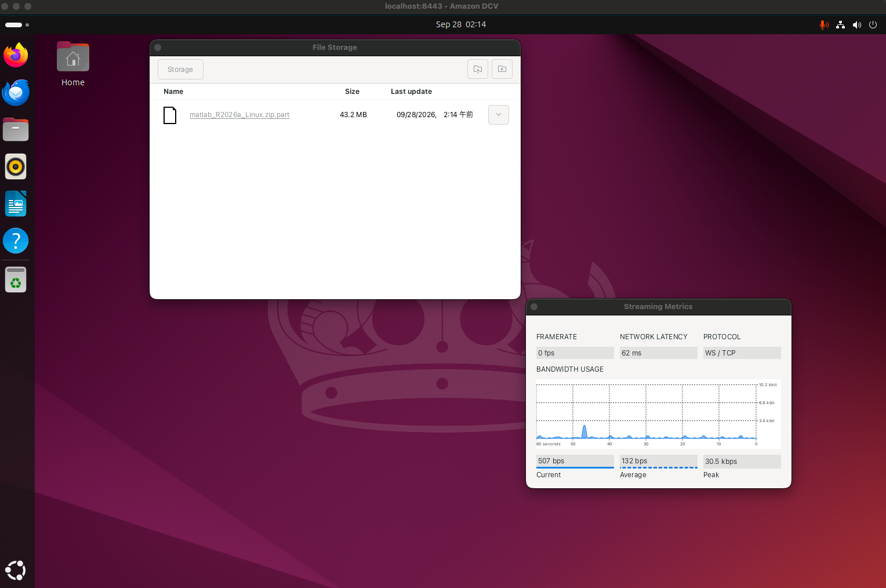Click the bandwidth usage graph

tap(658, 413)
